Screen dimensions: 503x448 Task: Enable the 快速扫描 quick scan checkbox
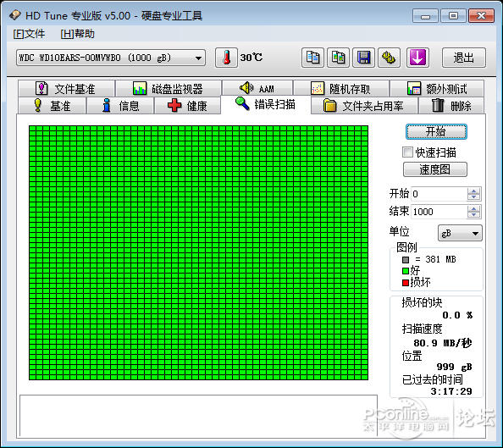[x=407, y=152]
